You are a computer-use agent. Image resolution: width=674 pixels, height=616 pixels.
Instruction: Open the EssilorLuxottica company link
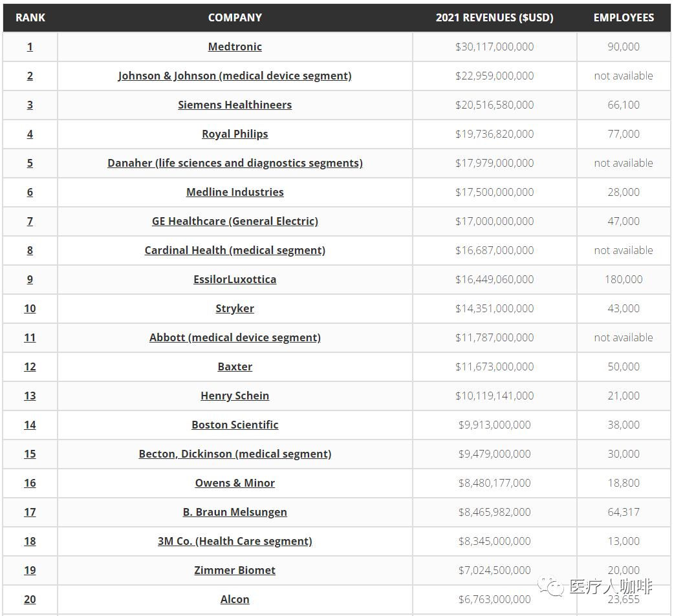pyautogui.click(x=235, y=279)
